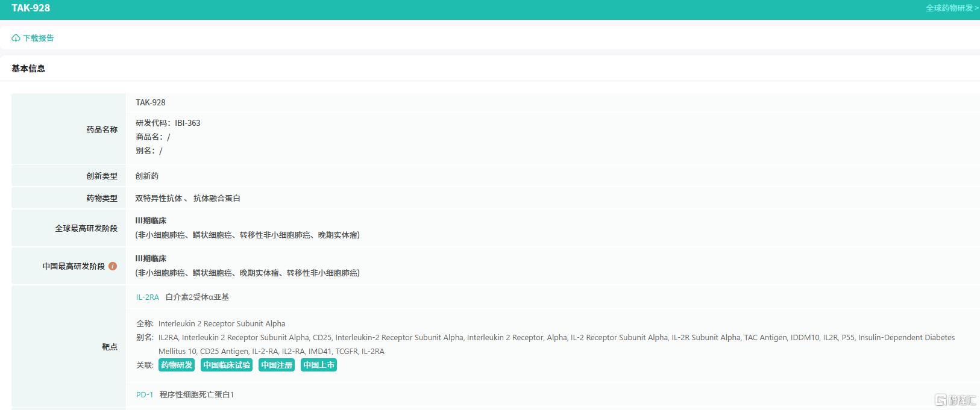This screenshot has width=980, height=410.
Task: Select the 药品名称 row label
Action: (x=102, y=129)
